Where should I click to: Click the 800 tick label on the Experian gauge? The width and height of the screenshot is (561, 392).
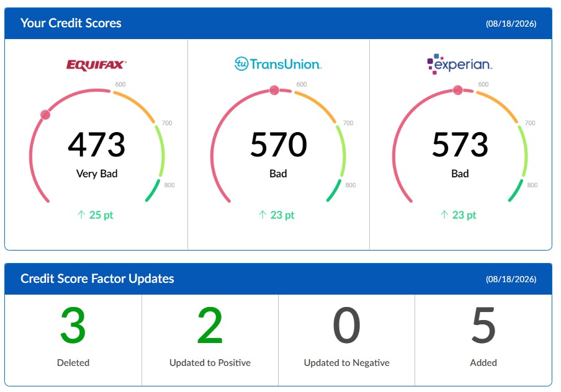tap(532, 185)
